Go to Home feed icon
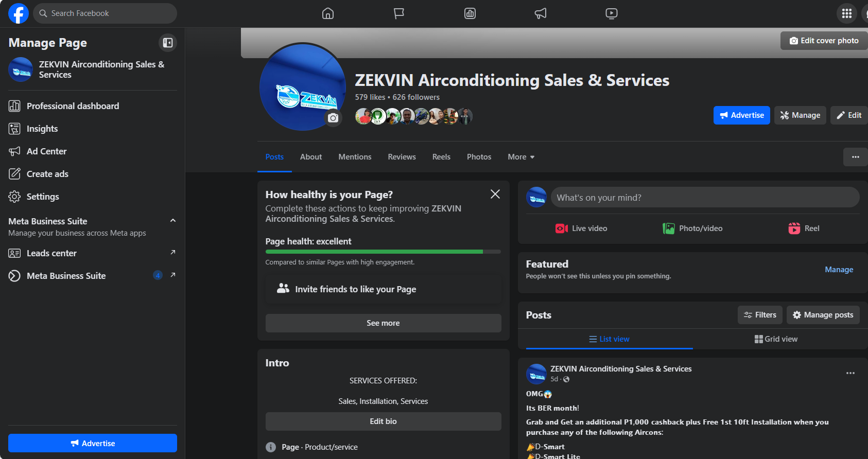868x459 pixels. coord(328,13)
